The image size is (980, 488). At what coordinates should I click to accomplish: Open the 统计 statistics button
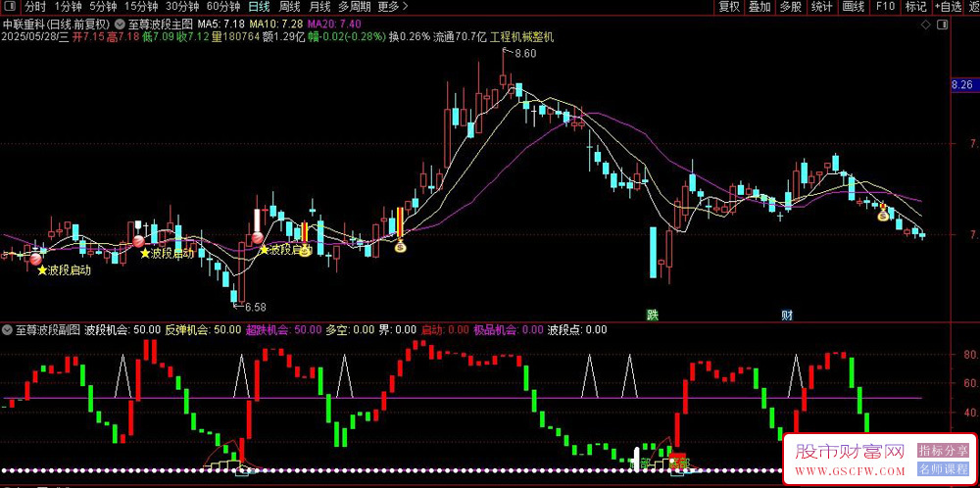(822, 7)
